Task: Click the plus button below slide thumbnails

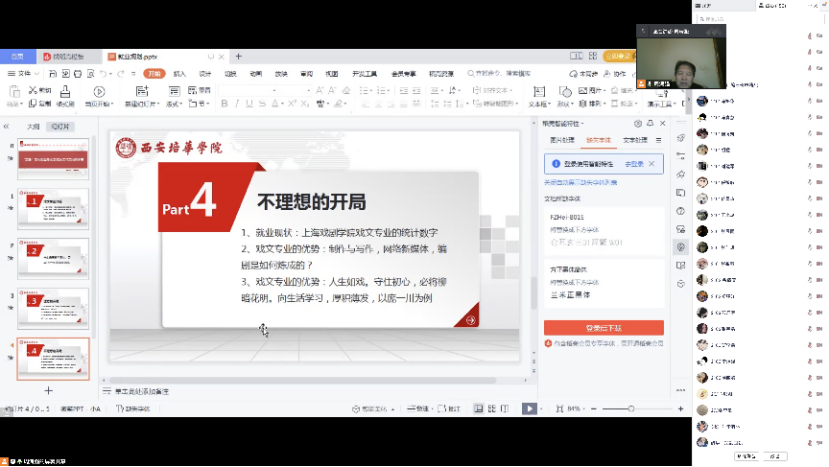Action: coord(47,391)
